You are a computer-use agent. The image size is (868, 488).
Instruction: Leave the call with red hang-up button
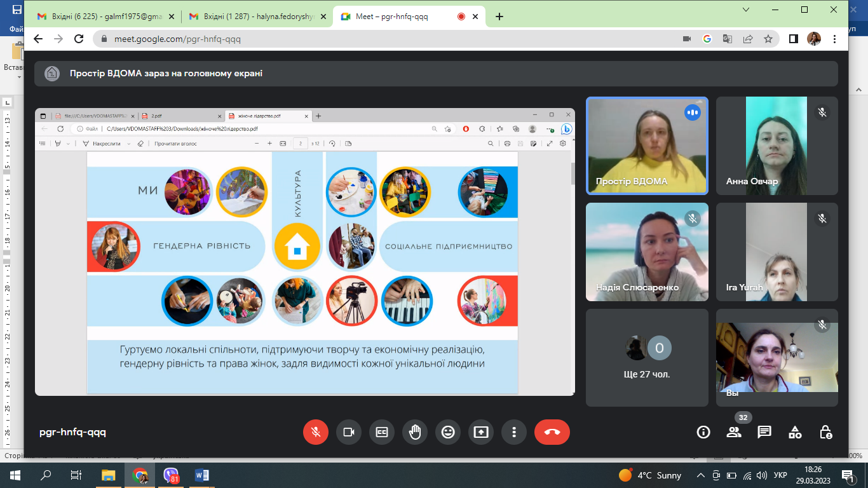point(552,432)
